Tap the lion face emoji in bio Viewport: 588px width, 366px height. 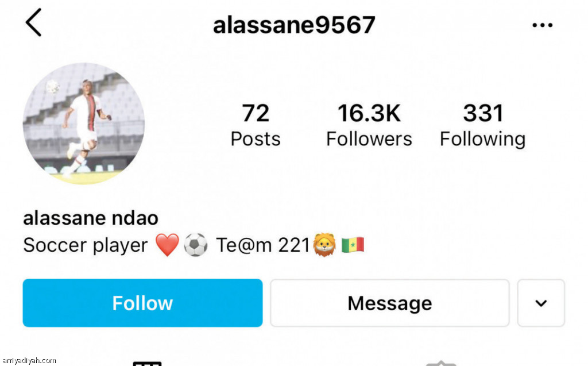point(325,245)
